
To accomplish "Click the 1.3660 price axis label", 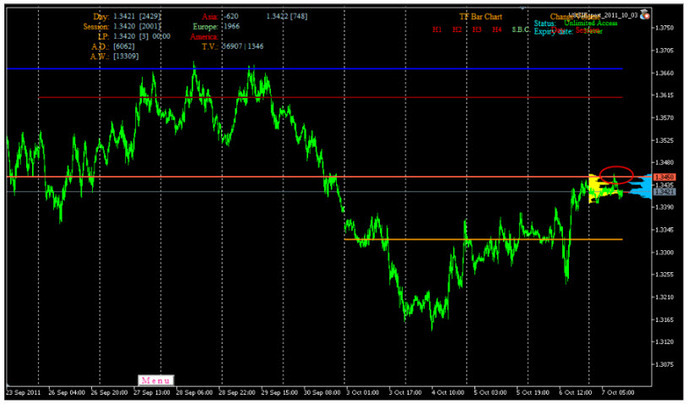I will pyautogui.click(x=663, y=73).
